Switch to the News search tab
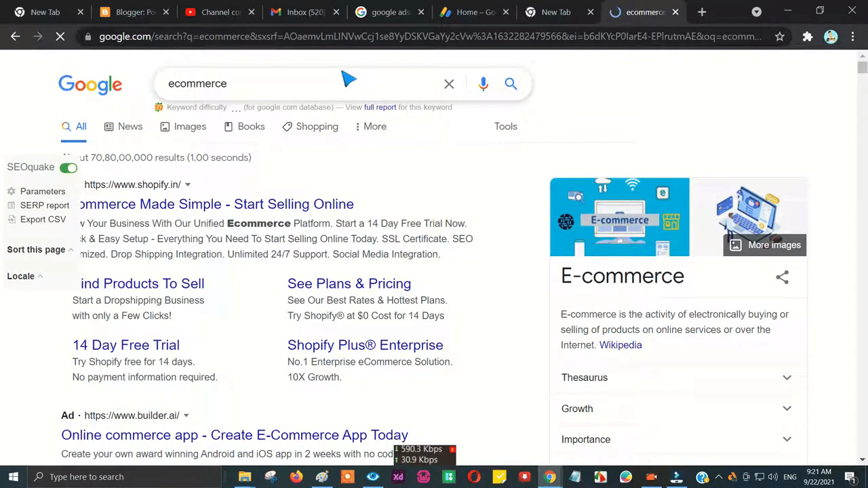 coord(123,127)
